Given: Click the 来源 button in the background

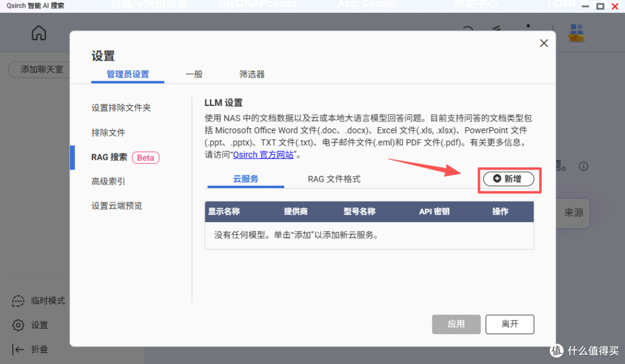Looking at the screenshot, I should [x=573, y=213].
